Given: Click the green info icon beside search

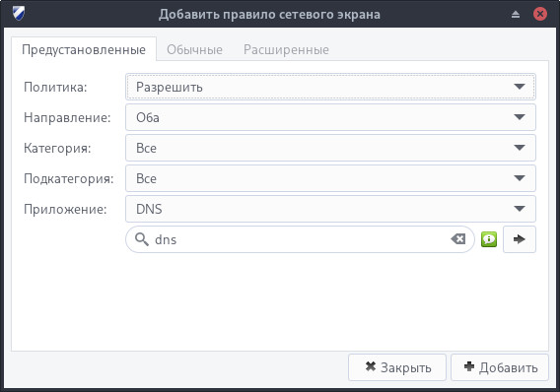Looking at the screenshot, I should [x=489, y=239].
